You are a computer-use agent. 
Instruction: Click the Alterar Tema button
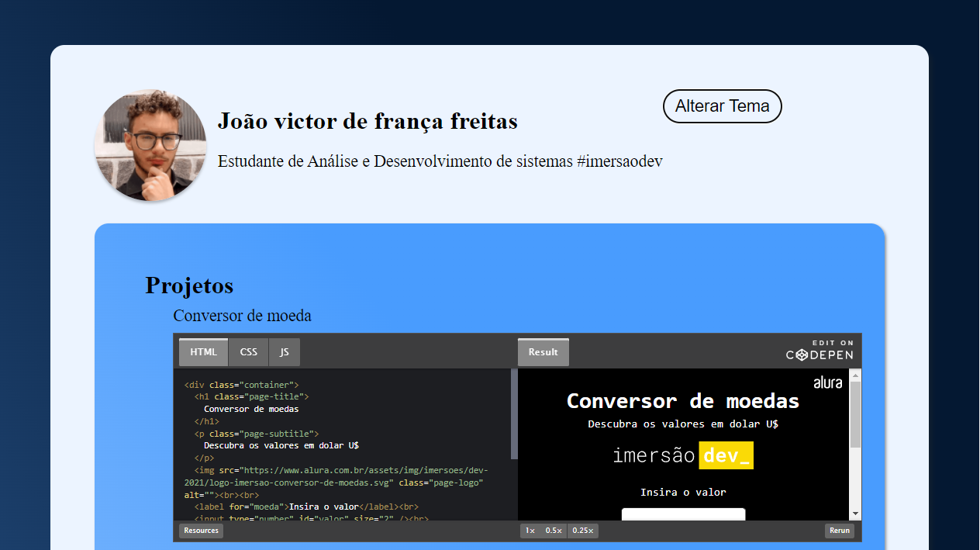(722, 106)
